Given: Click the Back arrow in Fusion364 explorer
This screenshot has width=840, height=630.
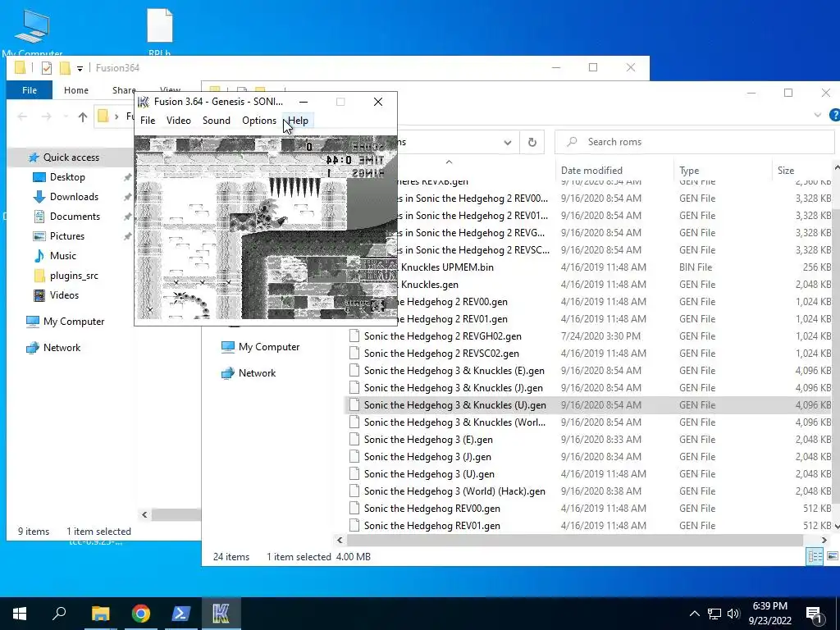Looking at the screenshot, I should point(22,116).
